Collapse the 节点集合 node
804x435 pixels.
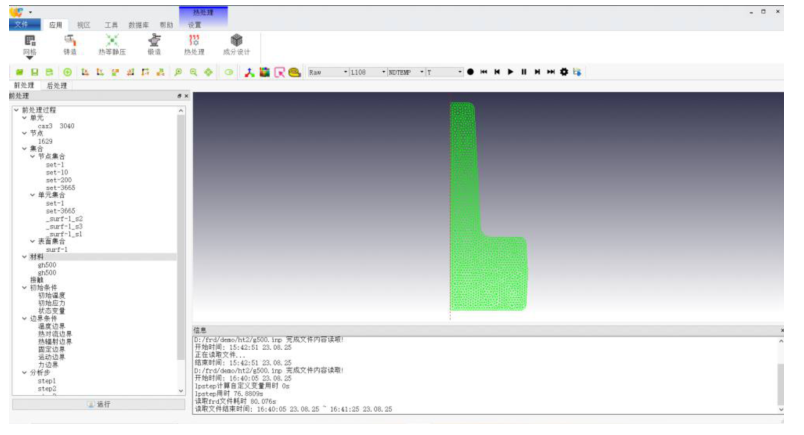tap(32, 156)
